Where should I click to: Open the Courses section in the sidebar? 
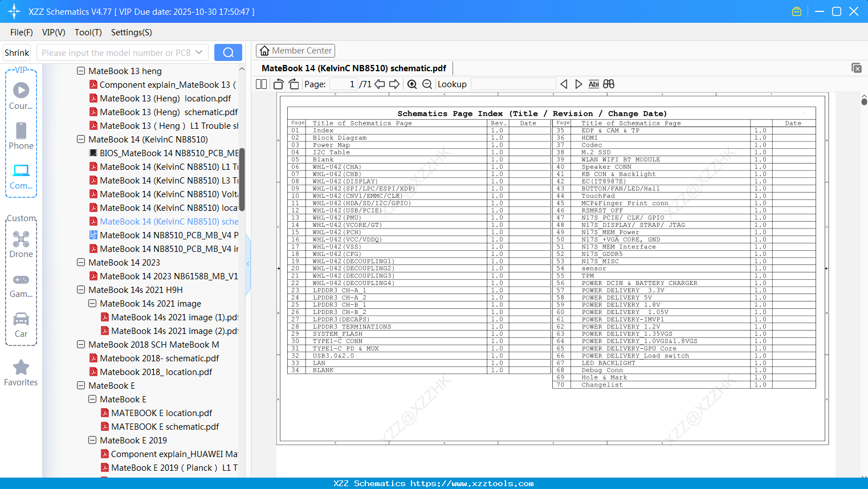[x=21, y=96]
